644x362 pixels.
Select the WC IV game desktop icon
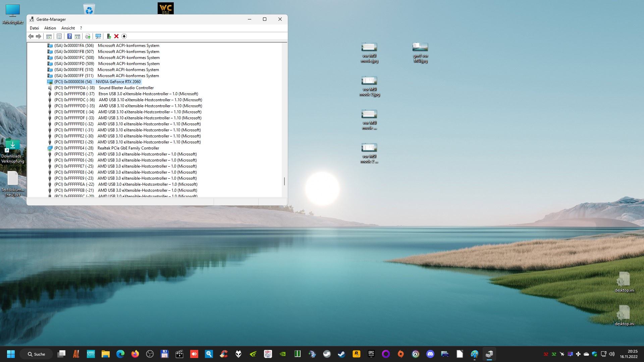tap(166, 8)
